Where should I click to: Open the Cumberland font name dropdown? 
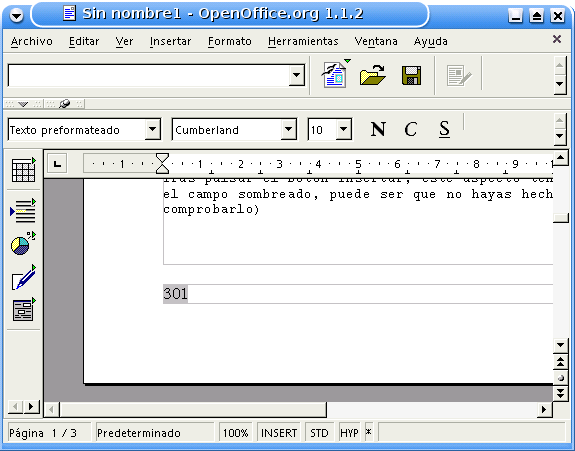(x=289, y=129)
